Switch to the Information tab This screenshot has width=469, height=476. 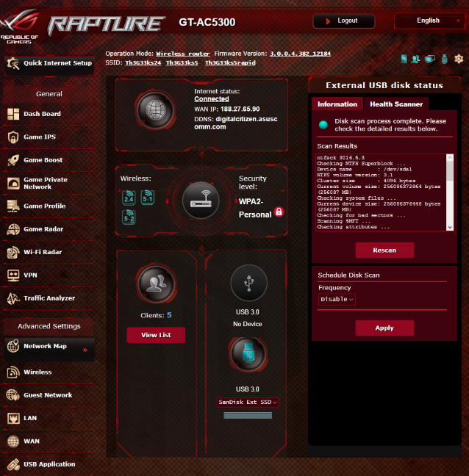coord(337,104)
